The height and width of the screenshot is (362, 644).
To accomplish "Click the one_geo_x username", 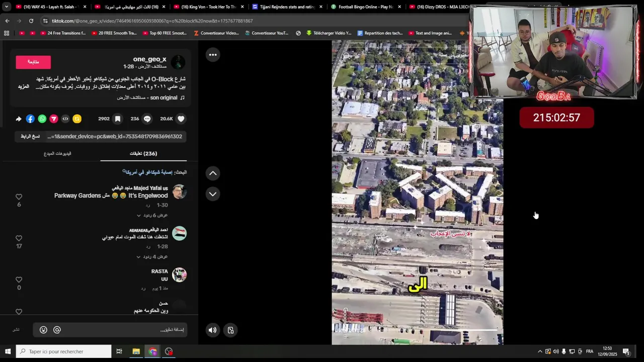I will [149, 59].
